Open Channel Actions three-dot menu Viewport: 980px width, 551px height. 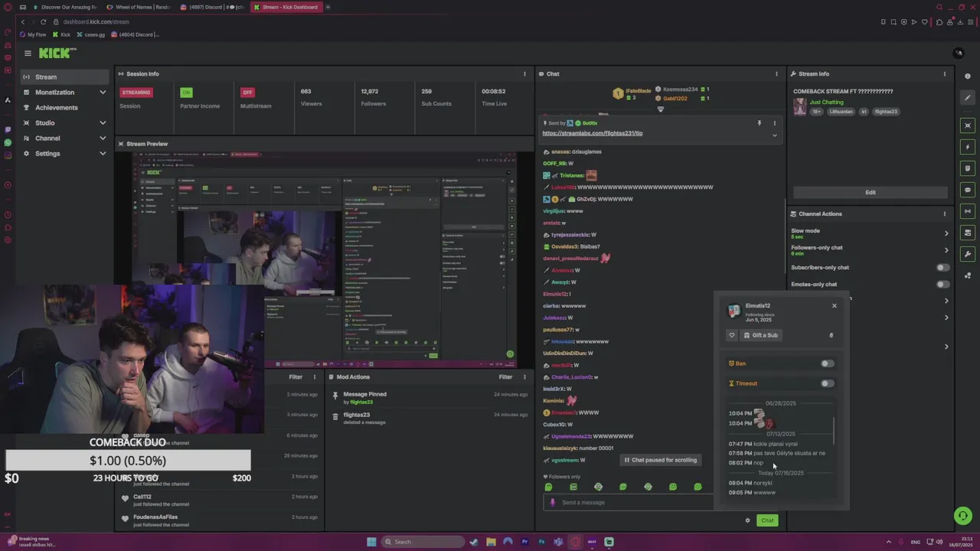click(944, 214)
